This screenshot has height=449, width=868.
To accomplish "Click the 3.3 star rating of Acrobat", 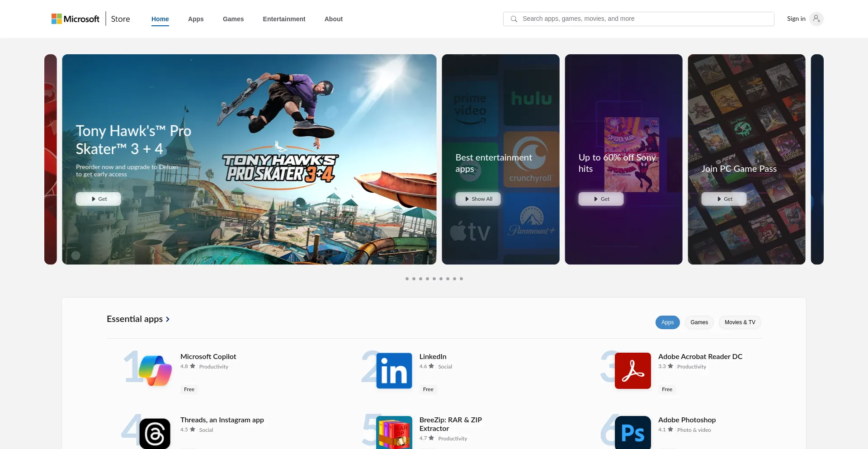I will pos(665,367).
